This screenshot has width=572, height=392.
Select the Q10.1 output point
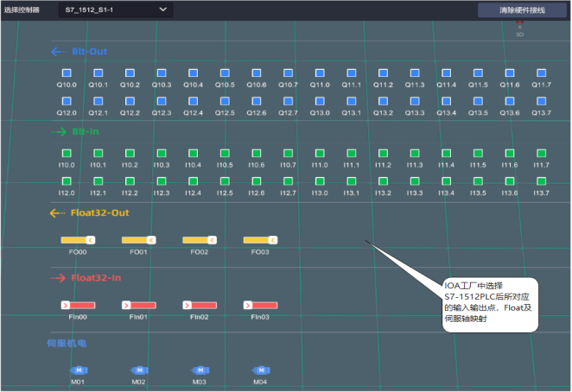pyautogui.click(x=99, y=73)
